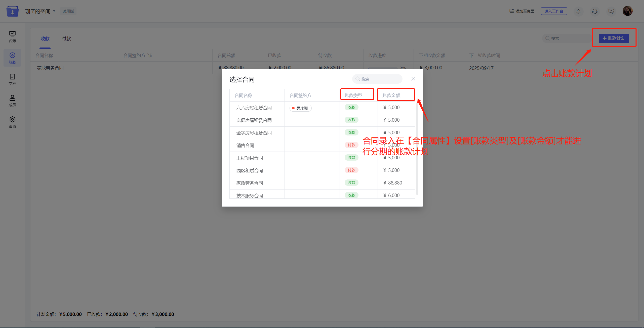Click the 添加至桌面 shortcut

coord(522,11)
